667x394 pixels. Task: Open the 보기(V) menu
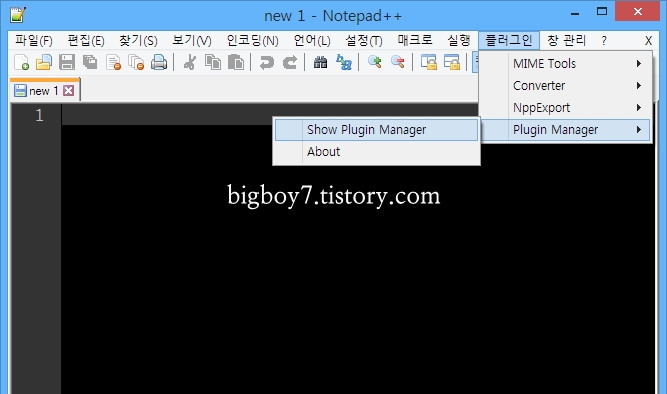coord(191,40)
